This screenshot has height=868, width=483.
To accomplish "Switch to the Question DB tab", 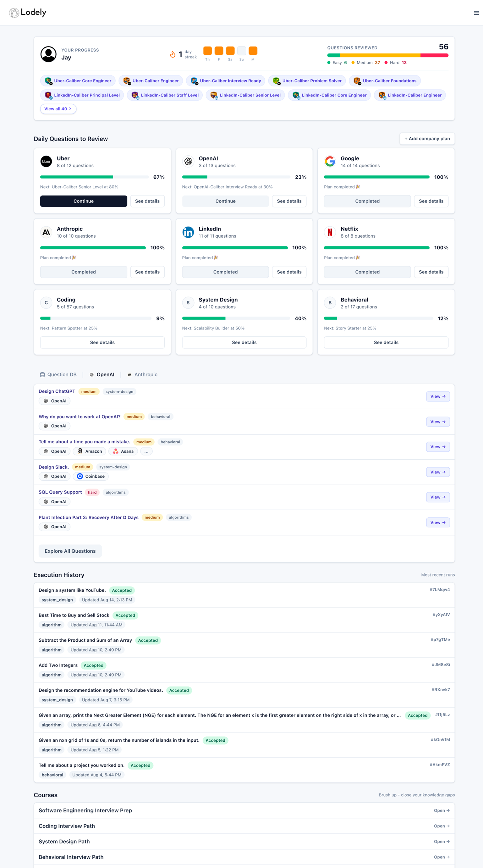I will pyautogui.click(x=58, y=374).
